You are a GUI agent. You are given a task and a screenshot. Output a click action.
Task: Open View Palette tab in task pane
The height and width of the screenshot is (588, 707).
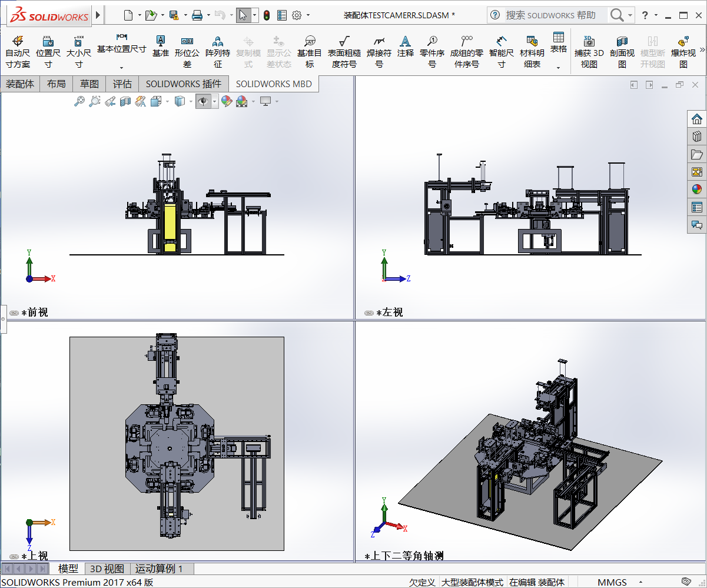coord(697,172)
